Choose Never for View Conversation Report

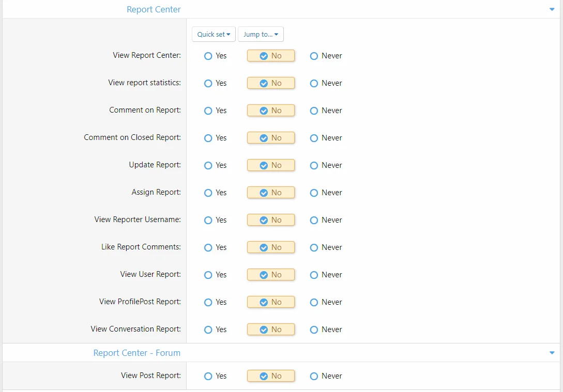click(x=314, y=330)
